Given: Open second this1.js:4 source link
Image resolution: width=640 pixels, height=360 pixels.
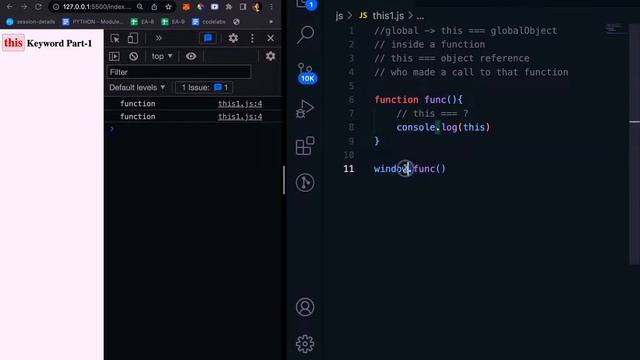Looking at the screenshot, I should 240,117.
